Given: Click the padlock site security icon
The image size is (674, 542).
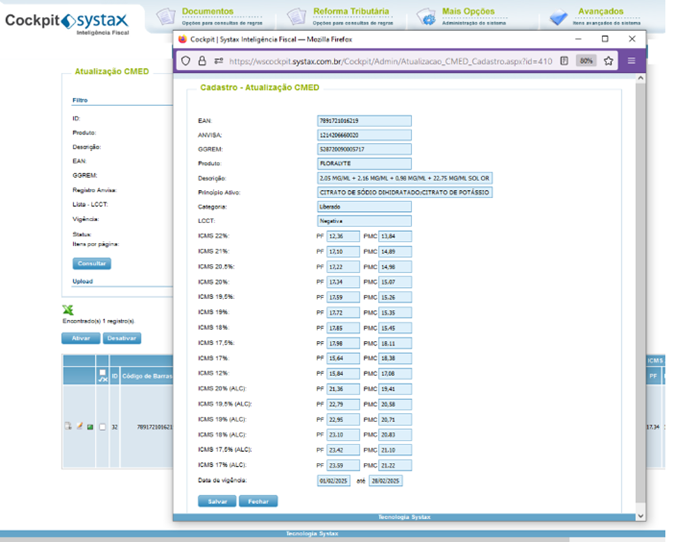Looking at the screenshot, I should 202,61.
